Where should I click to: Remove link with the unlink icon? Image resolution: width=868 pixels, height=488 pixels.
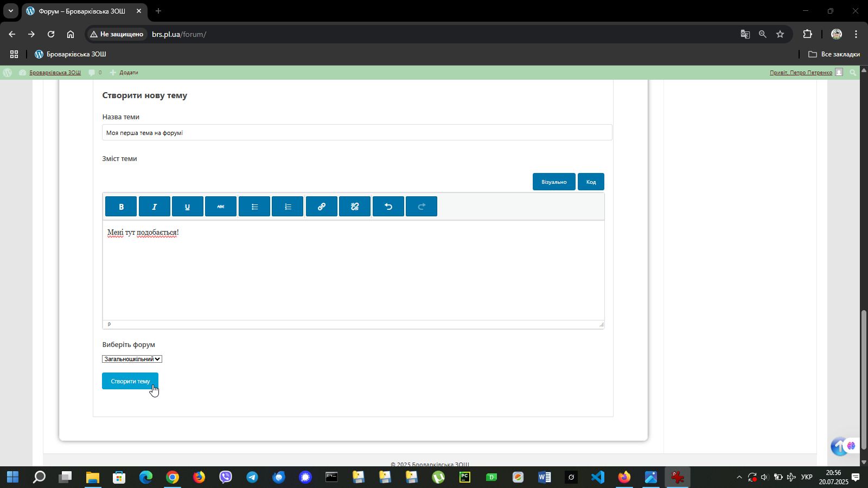355,207
